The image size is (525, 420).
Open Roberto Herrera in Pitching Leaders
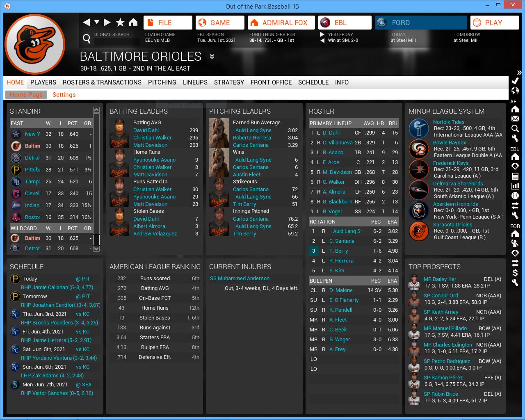[x=252, y=138]
